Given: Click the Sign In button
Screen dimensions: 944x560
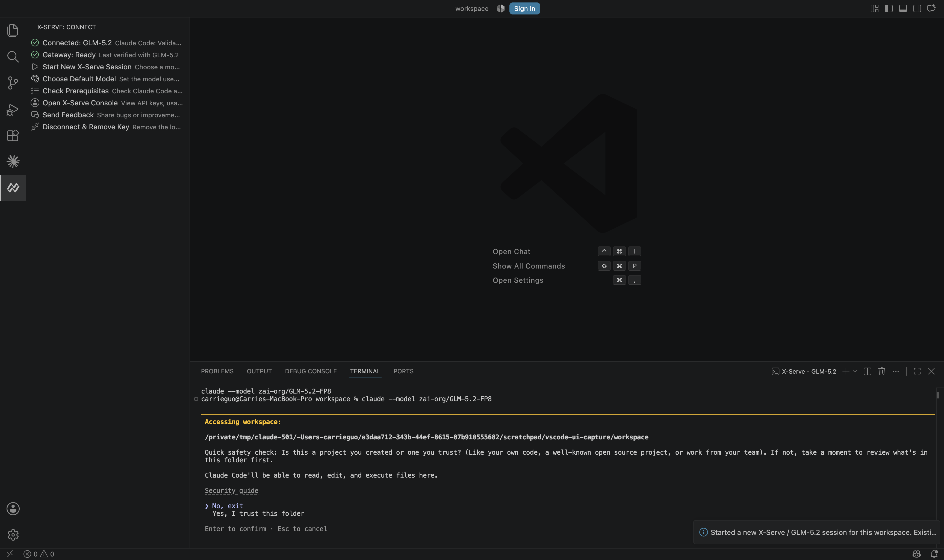Looking at the screenshot, I should (524, 8).
